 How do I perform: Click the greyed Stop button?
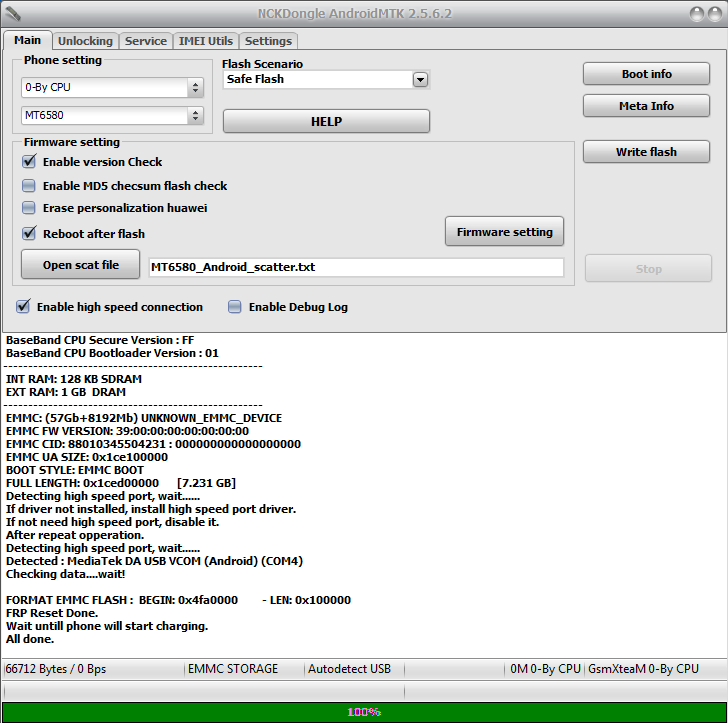(x=649, y=268)
